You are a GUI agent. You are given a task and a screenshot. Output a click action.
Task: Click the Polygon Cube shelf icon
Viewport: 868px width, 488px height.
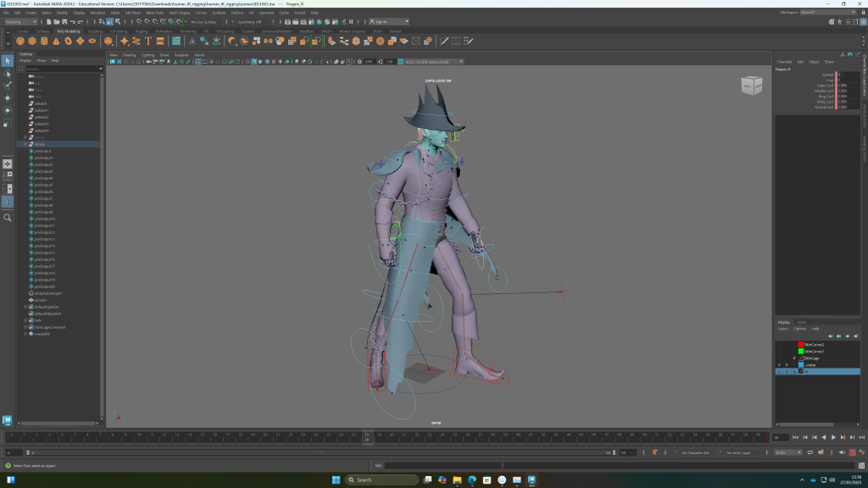[32, 41]
